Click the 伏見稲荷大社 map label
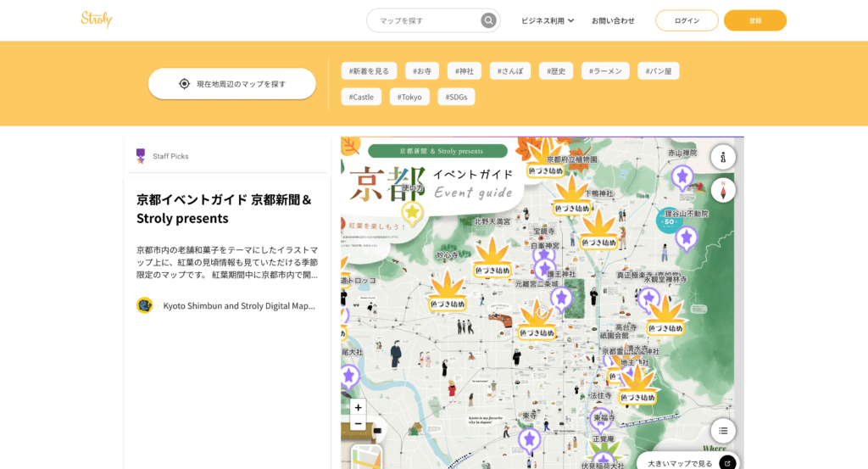868x469 pixels. [x=603, y=466]
